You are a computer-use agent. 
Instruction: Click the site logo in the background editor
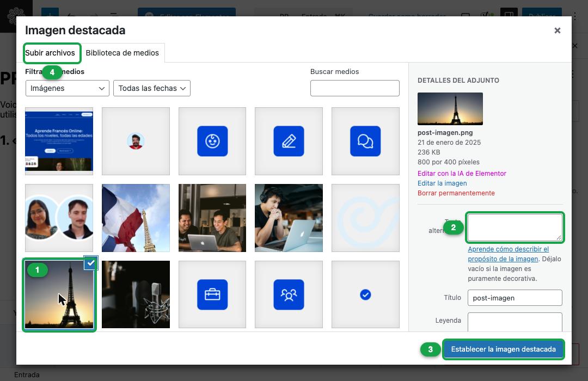click(16, 15)
